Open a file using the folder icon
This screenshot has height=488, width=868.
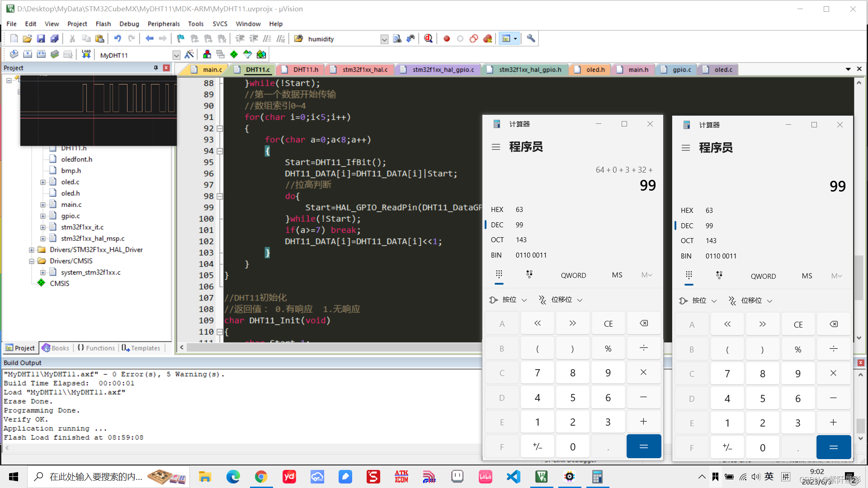[x=27, y=39]
